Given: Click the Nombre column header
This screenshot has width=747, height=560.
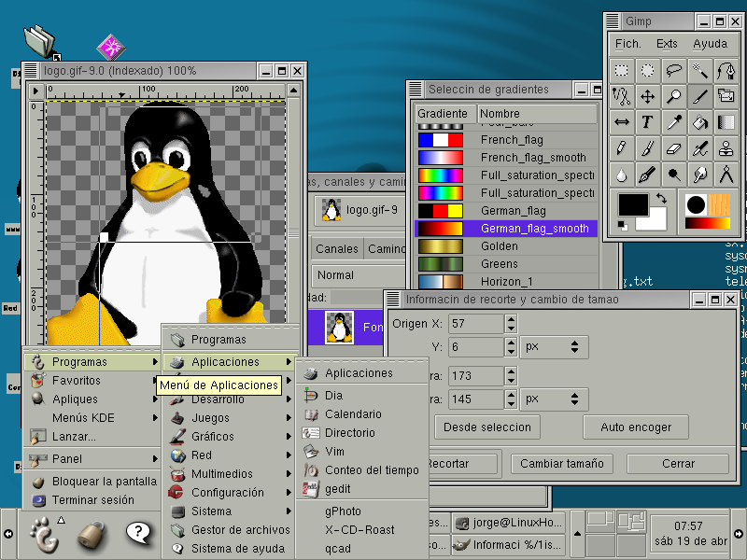Looking at the screenshot, I should [537, 114].
